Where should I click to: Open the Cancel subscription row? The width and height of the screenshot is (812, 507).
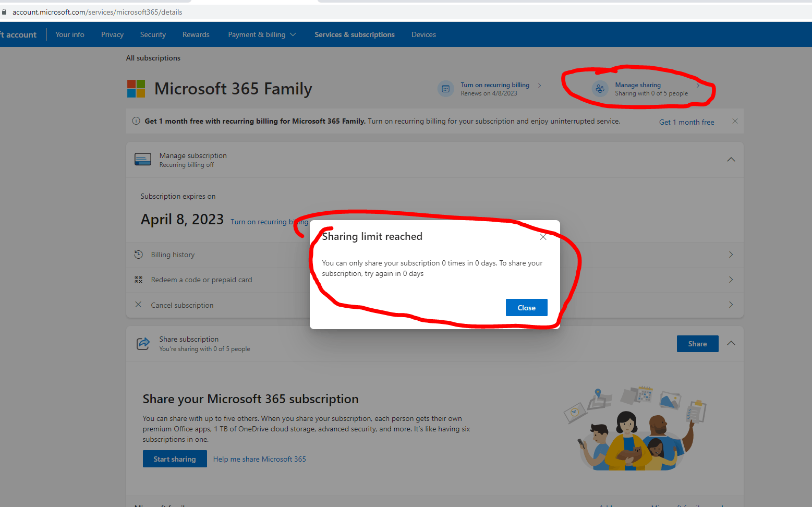(x=435, y=305)
